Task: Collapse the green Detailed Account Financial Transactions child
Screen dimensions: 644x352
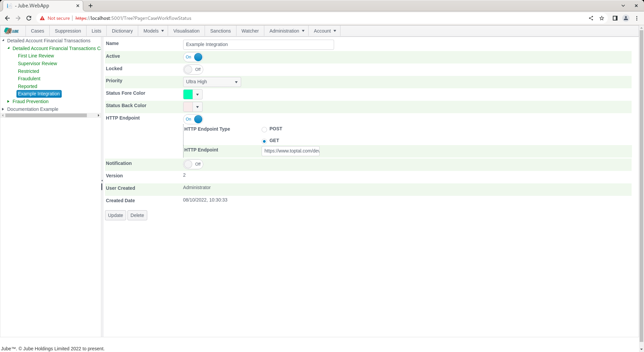Action: click(8, 48)
